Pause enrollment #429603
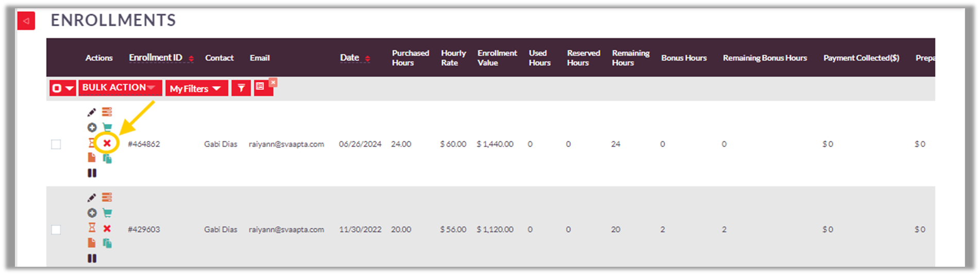980x275 pixels. click(x=92, y=258)
